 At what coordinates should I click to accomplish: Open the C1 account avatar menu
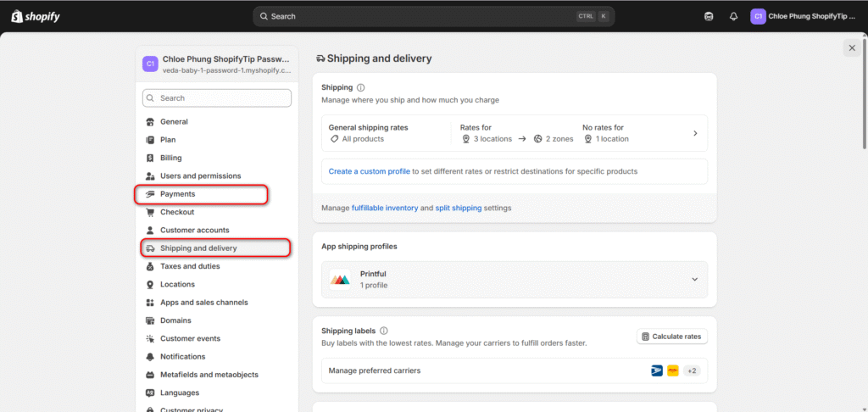coord(758,17)
